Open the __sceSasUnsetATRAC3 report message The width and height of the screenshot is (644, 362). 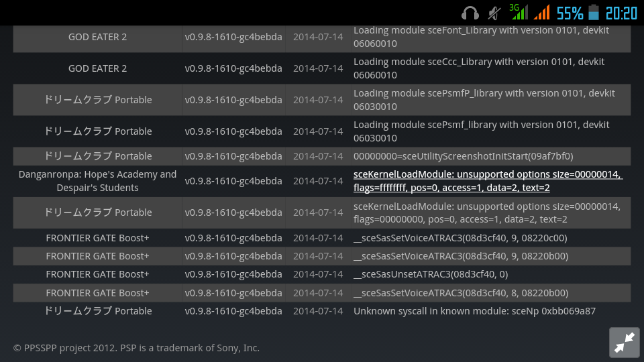pyautogui.click(x=431, y=274)
